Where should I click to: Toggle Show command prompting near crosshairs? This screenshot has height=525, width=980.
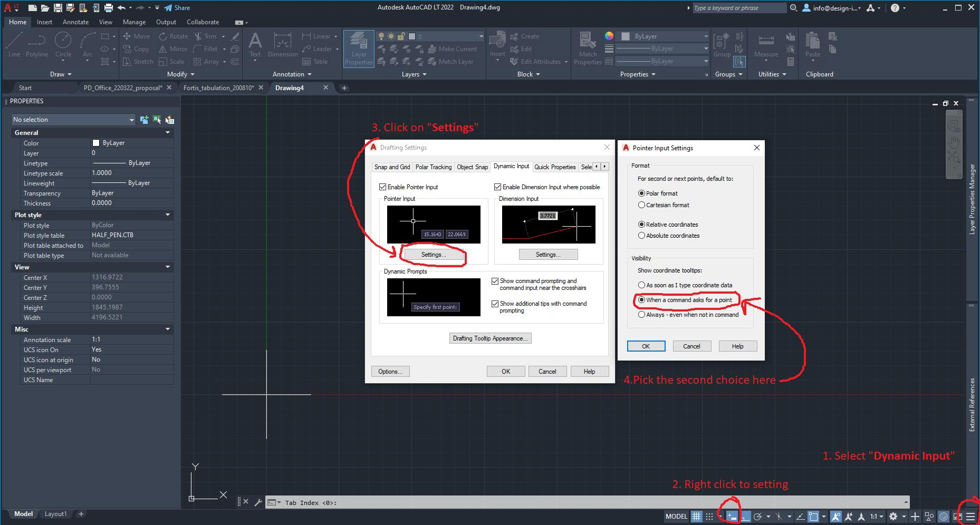(x=495, y=281)
